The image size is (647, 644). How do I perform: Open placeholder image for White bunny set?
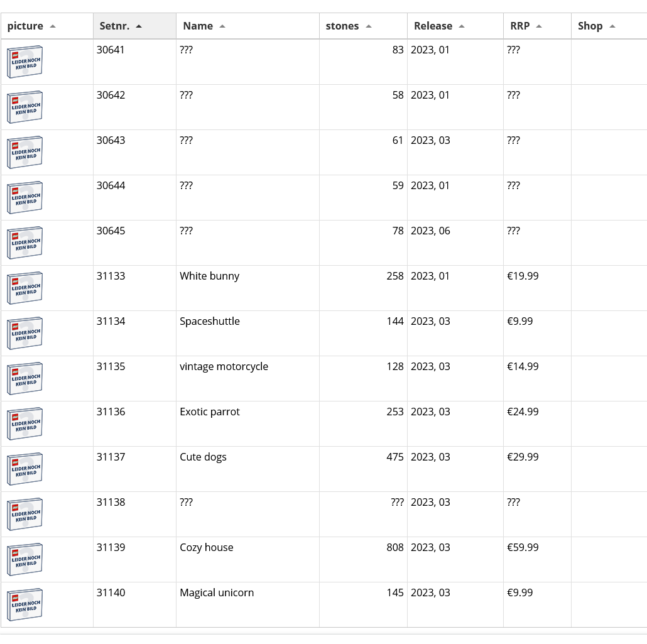(x=24, y=288)
